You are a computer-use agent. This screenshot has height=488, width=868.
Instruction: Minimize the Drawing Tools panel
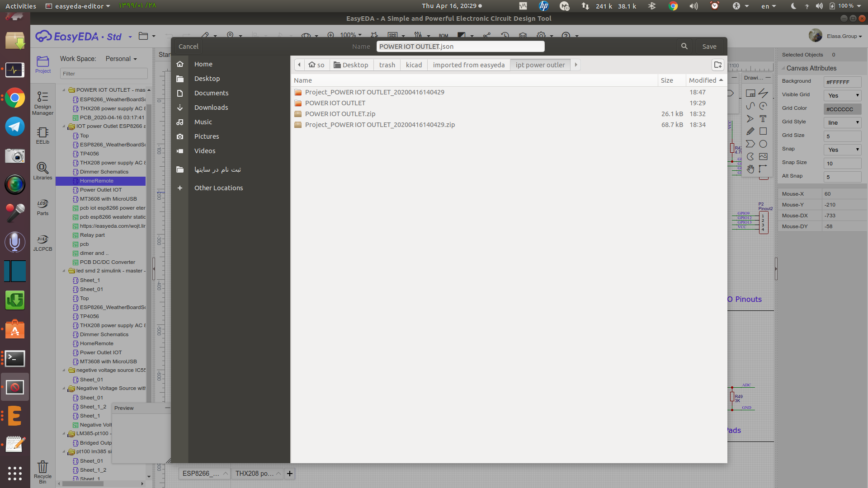768,78
